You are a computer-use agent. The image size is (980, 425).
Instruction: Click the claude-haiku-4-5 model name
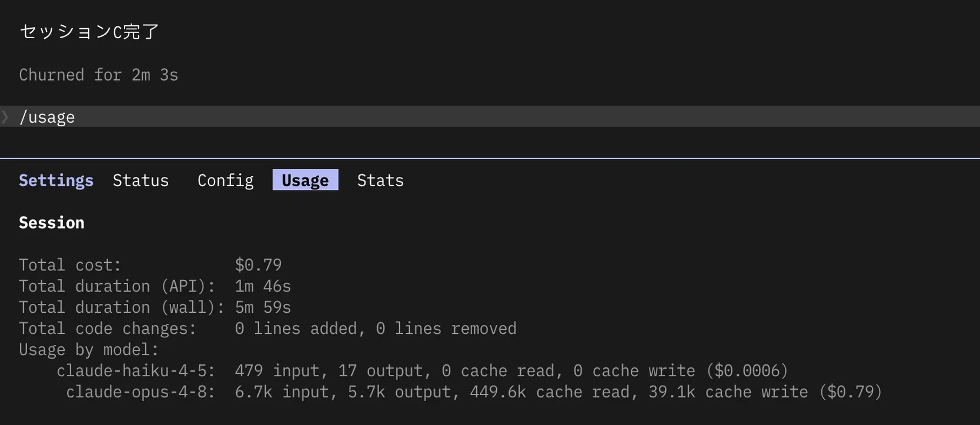pyautogui.click(x=136, y=370)
